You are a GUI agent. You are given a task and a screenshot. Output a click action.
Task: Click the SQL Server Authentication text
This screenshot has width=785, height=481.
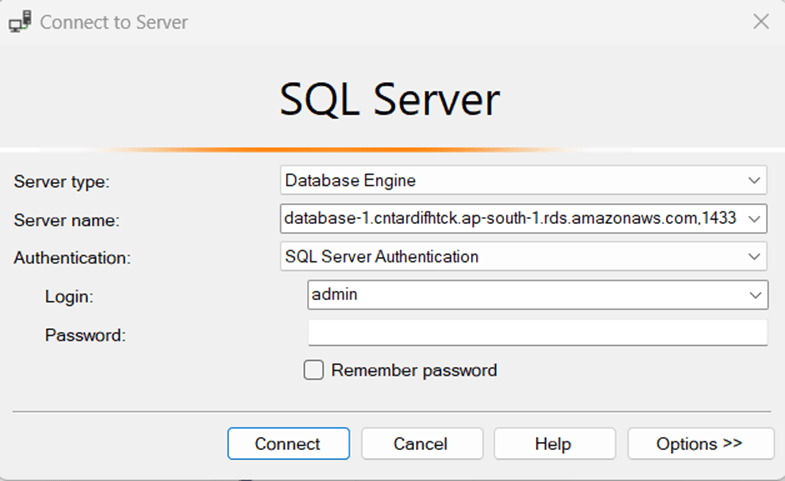381,257
